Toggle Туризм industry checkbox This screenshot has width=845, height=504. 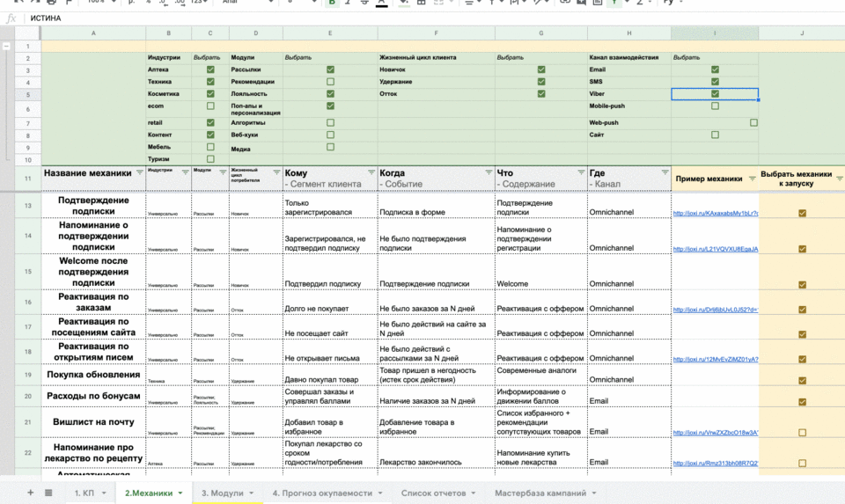point(210,159)
